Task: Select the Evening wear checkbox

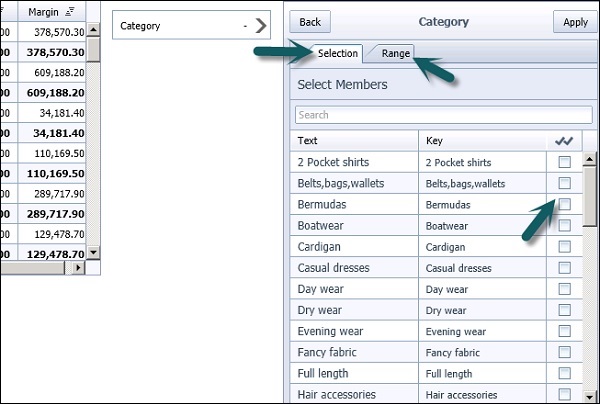Action: (565, 331)
